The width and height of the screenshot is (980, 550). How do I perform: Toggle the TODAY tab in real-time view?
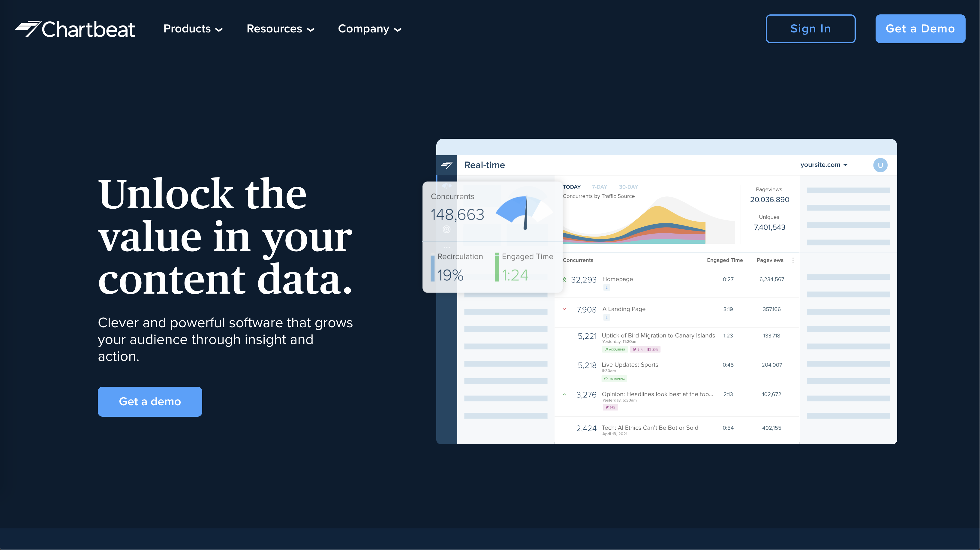click(x=571, y=186)
